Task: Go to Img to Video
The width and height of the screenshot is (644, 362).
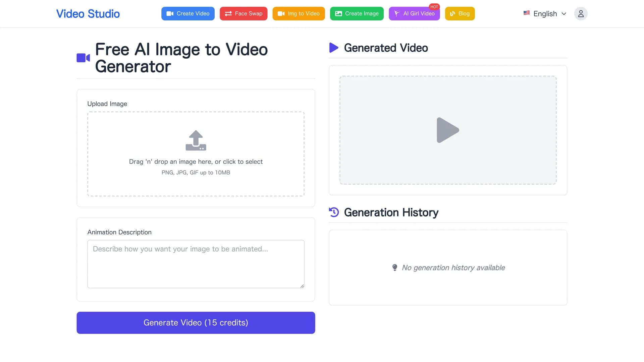Action: pyautogui.click(x=299, y=14)
